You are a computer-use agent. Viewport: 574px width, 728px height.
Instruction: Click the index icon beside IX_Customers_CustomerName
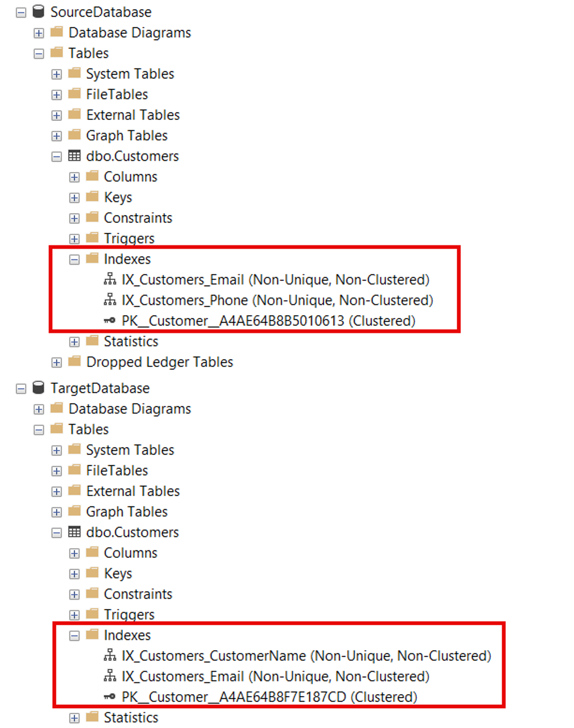(110, 655)
